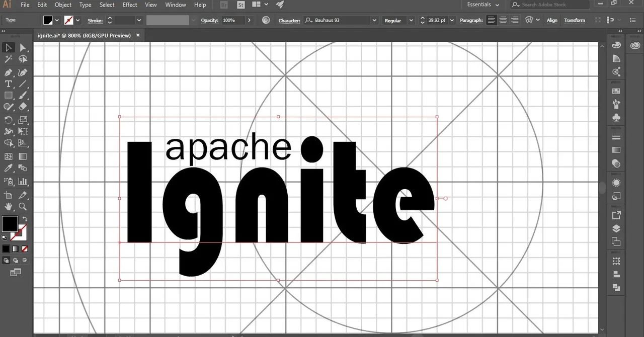Swap fill and stroke colors

coord(25,219)
